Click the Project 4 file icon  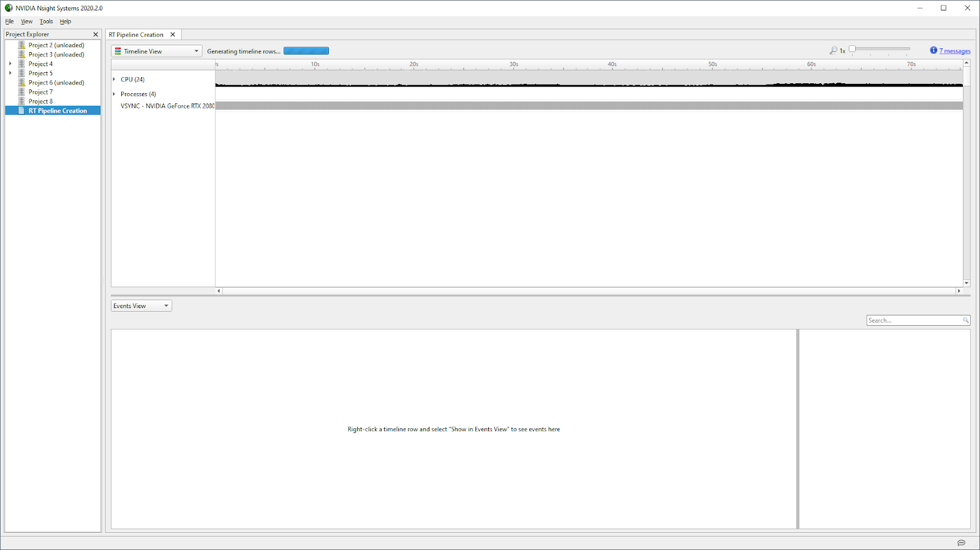[x=21, y=64]
